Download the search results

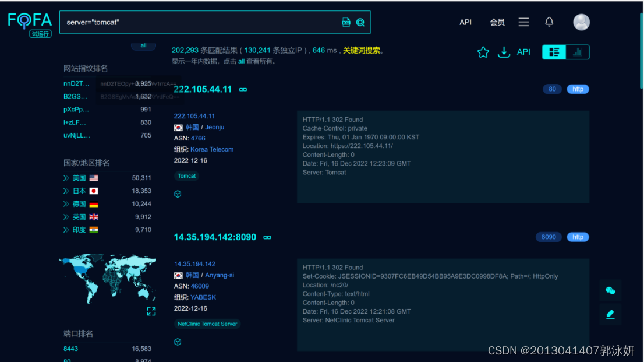tap(504, 52)
